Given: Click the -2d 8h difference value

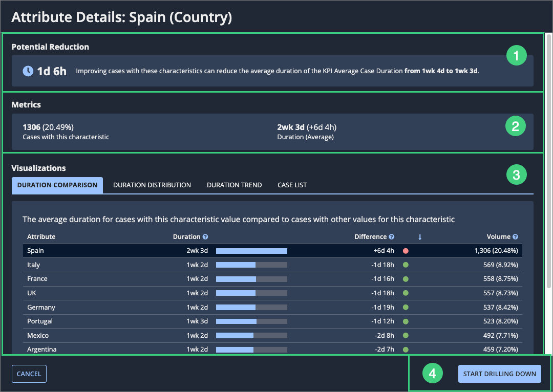Looking at the screenshot, I should [385, 335].
